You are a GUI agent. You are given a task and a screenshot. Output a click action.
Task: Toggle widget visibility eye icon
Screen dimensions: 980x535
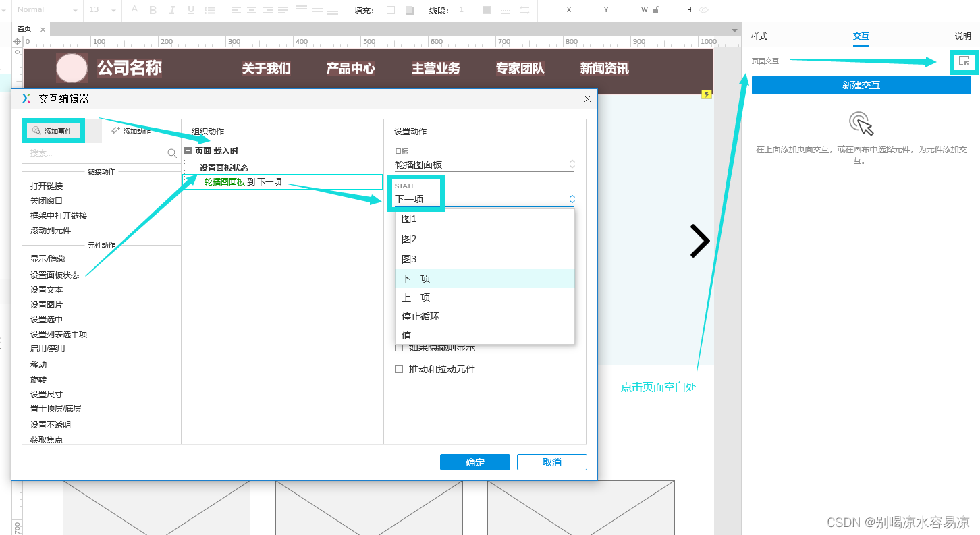coord(704,10)
